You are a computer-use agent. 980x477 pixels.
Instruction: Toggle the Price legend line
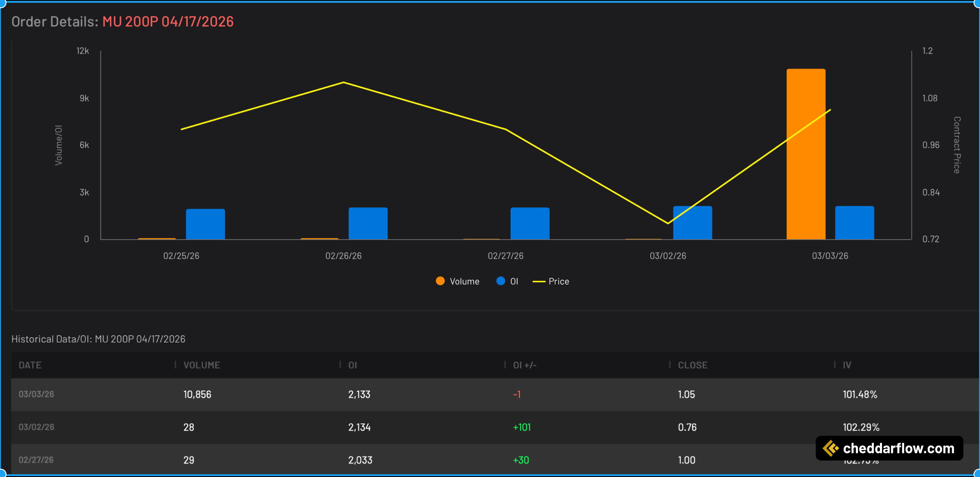click(551, 281)
